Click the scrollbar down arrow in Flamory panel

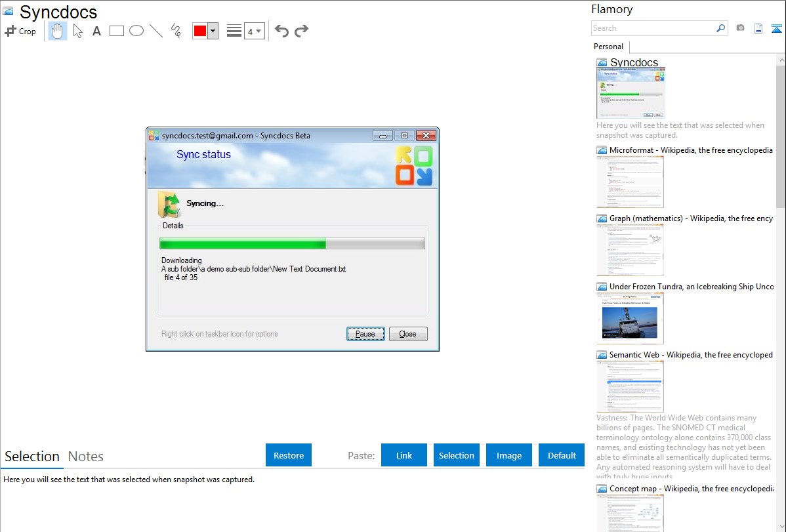point(781,527)
